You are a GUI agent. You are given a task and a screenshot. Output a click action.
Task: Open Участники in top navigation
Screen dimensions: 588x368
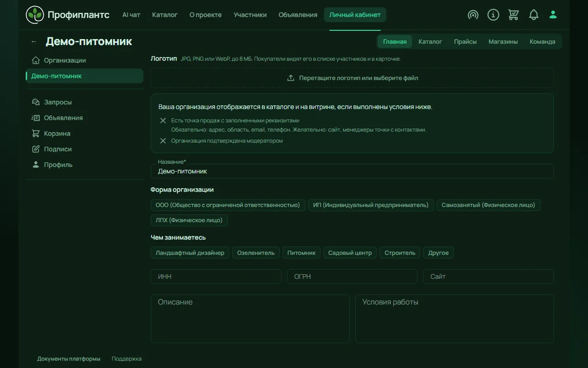tap(250, 15)
